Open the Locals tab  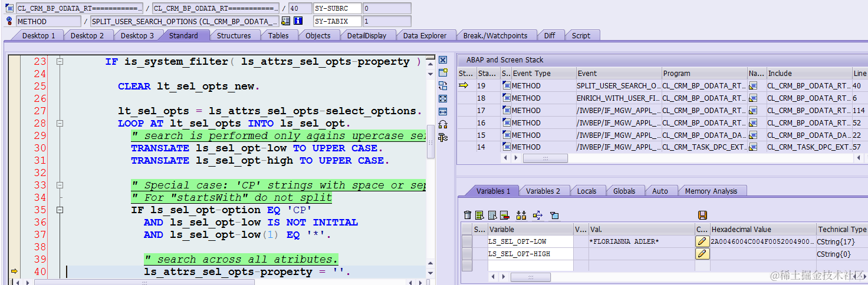586,191
